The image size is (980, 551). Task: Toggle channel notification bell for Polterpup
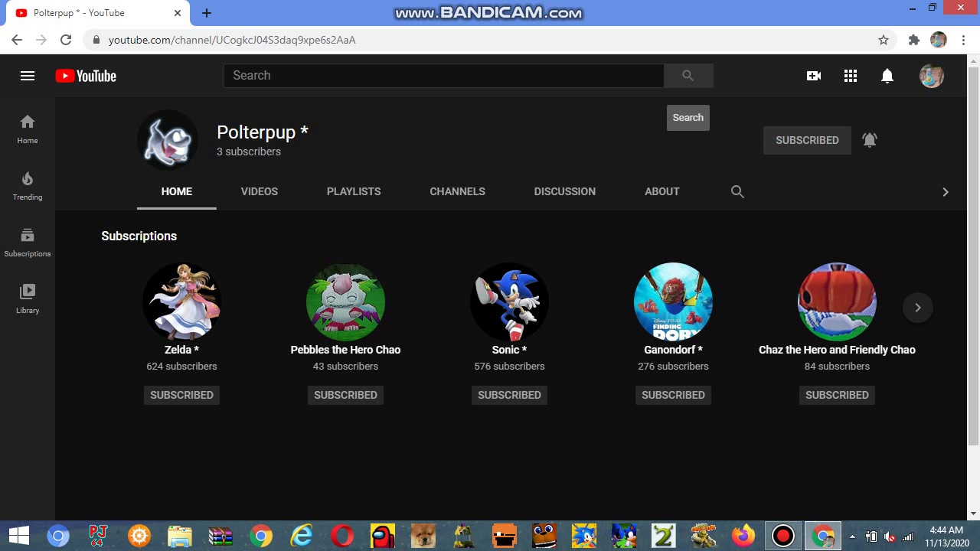pos(870,140)
